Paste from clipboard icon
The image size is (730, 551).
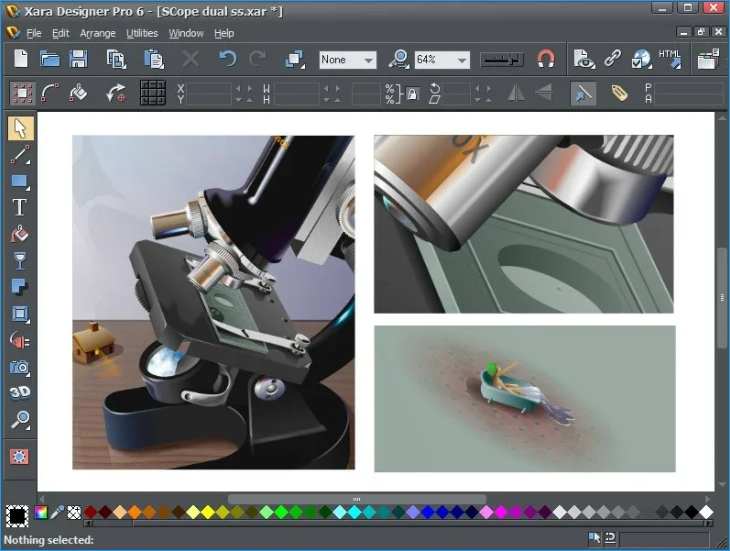point(153,59)
